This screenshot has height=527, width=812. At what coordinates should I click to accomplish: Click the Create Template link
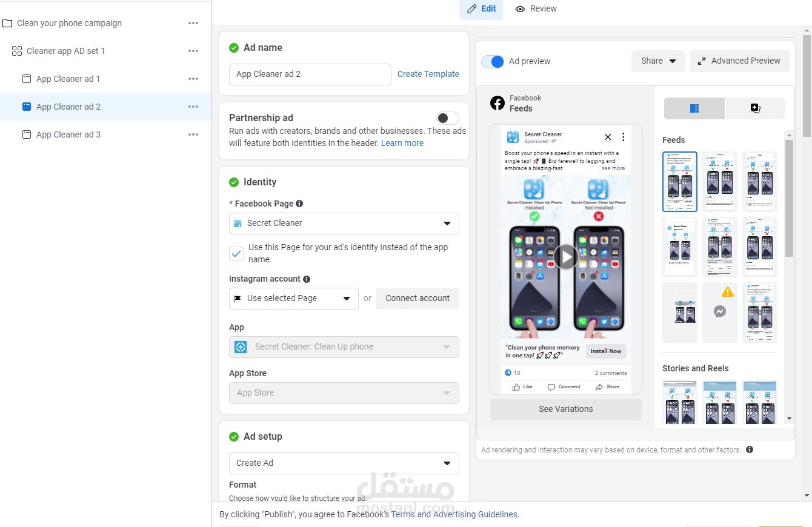pyautogui.click(x=428, y=74)
